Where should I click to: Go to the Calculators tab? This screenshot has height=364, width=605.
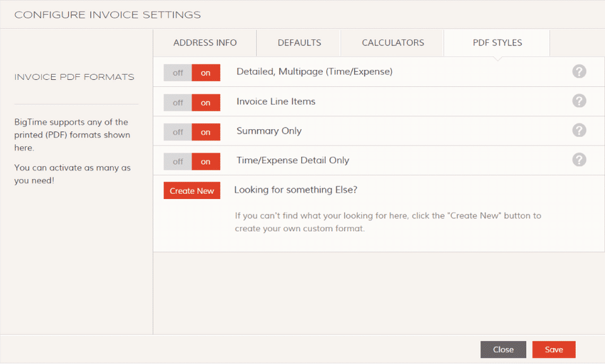(393, 43)
